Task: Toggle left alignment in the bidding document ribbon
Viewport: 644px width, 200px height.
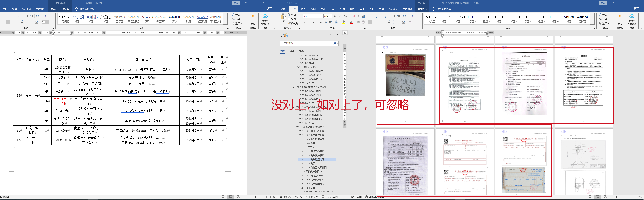Action: (x=370, y=22)
